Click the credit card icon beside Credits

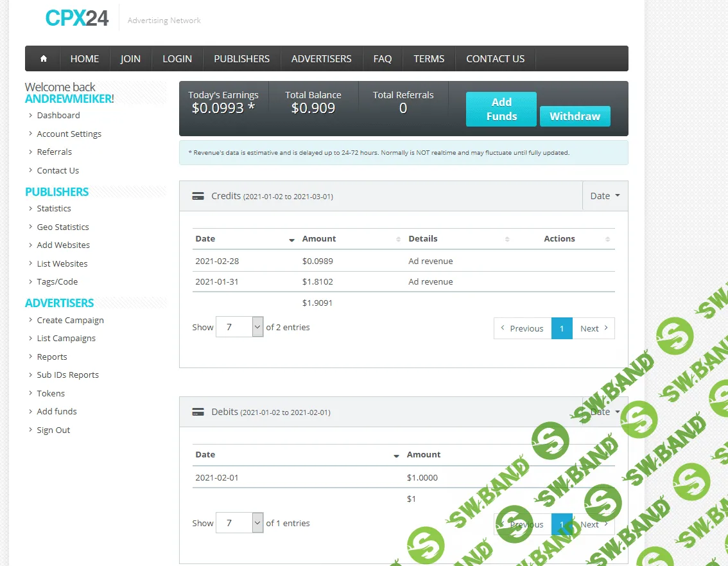[198, 197]
